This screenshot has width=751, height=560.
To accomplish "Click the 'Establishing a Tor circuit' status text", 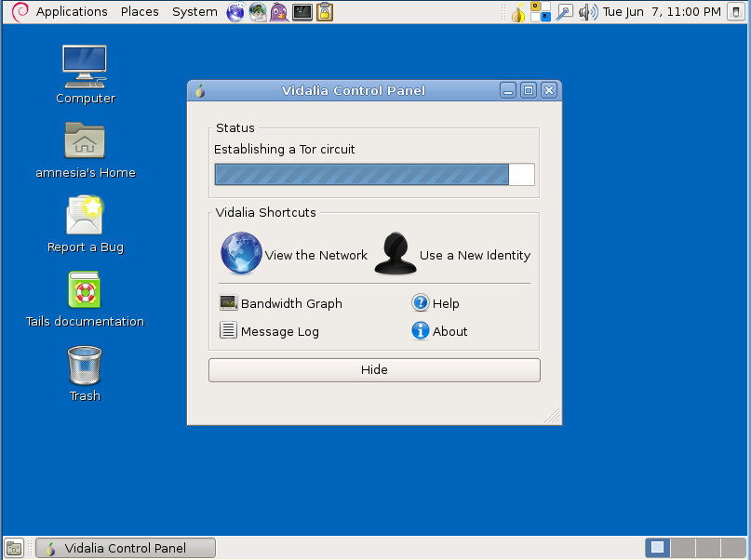I will (x=284, y=150).
